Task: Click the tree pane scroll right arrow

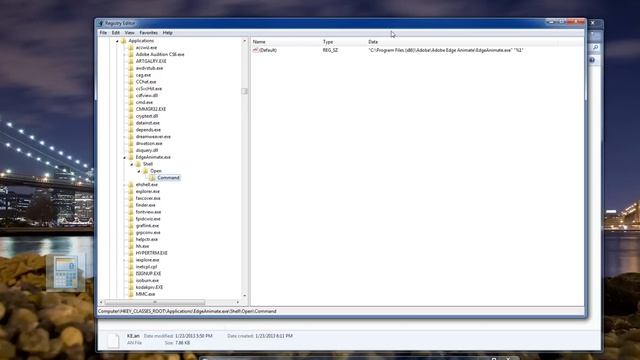Action: pyautogui.click(x=238, y=302)
